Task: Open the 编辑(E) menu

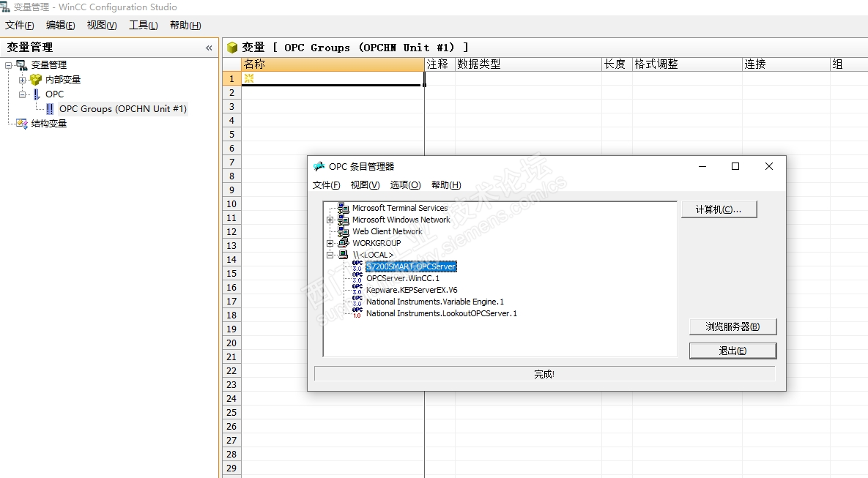Action: [x=60, y=26]
